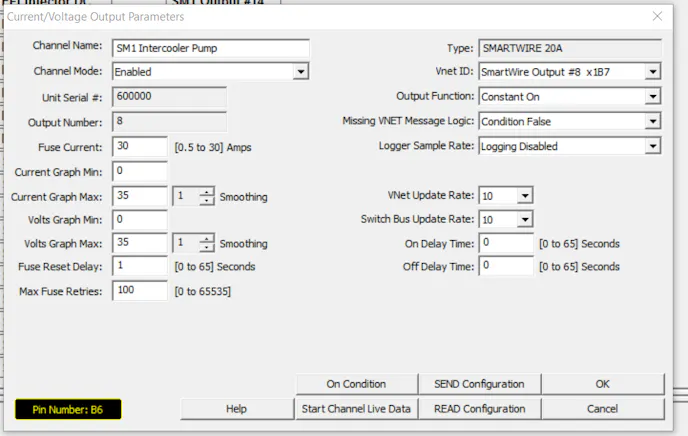Adjust the Current Graph smoothing stepper
688x436 pixels.
pos(206,196)
